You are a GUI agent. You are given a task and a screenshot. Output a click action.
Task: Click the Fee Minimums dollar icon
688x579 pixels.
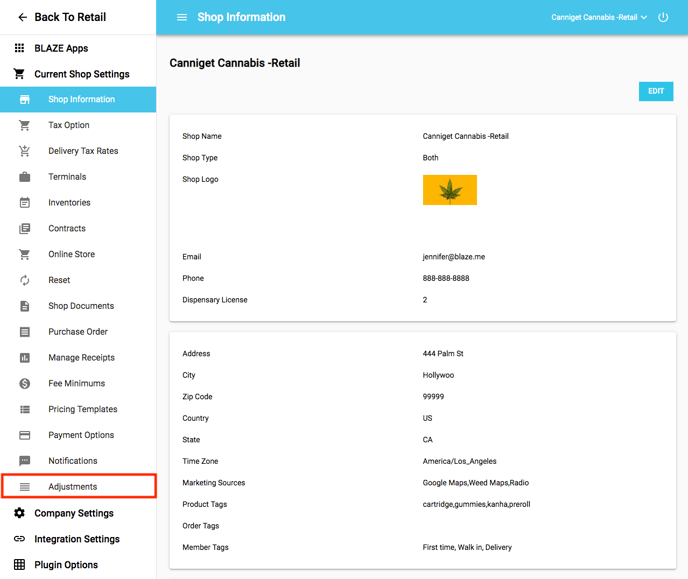25,383
